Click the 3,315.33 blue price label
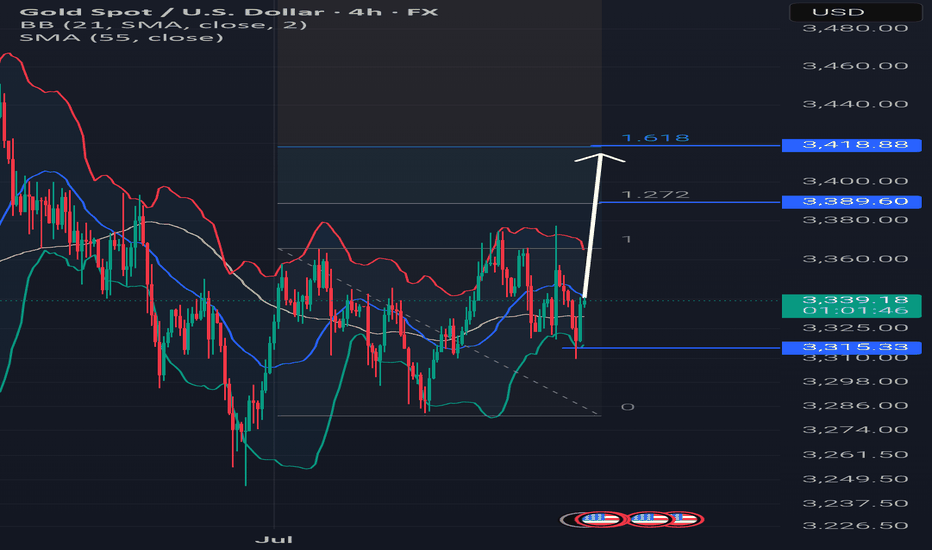The width and height of the screenshot is (932, 550). click(x=852, y=348)
